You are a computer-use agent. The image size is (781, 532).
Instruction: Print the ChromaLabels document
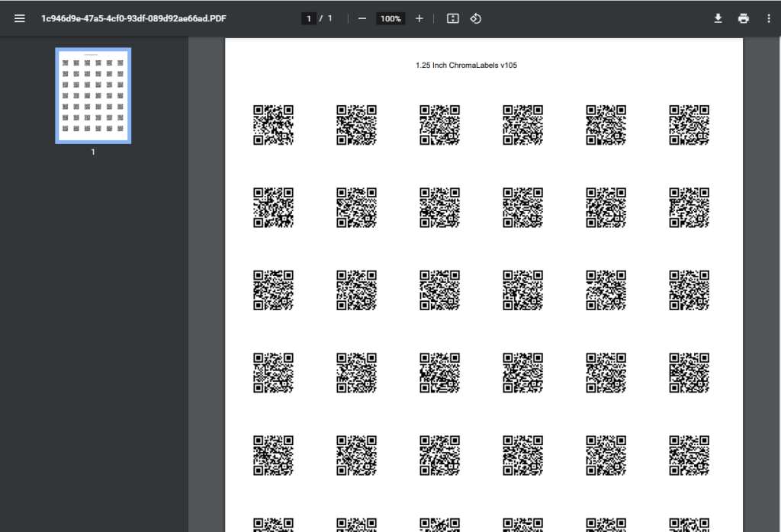[744, 18]
